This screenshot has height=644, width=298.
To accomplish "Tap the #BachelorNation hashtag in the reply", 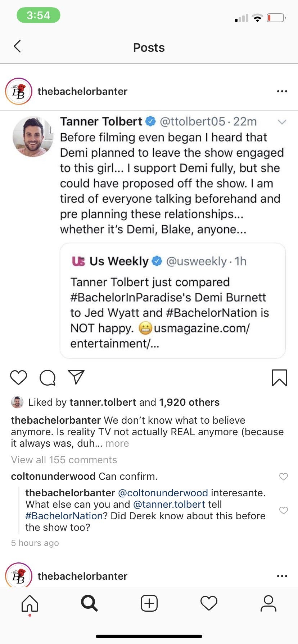I will click(64, 516).
